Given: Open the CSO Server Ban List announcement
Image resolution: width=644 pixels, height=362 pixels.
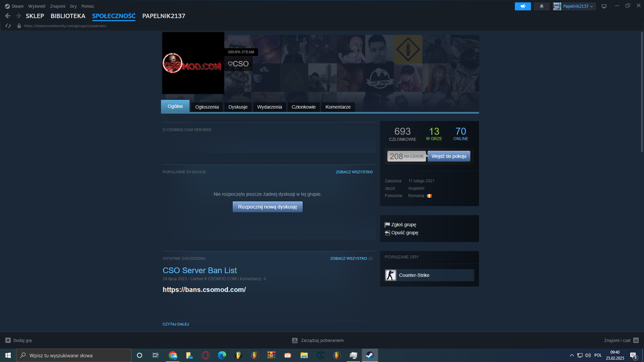Looking at the screenshot, I should tap(200, 270).
